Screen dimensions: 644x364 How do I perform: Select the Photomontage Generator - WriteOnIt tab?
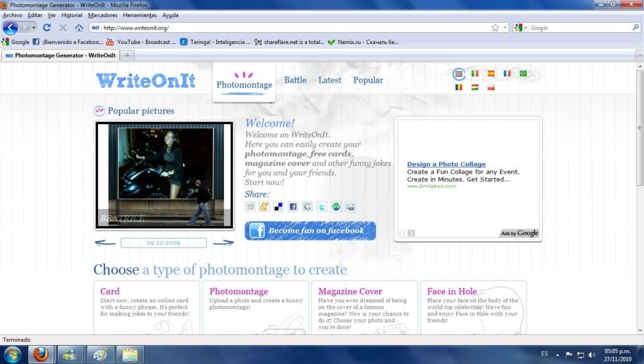tap(60, 55)
